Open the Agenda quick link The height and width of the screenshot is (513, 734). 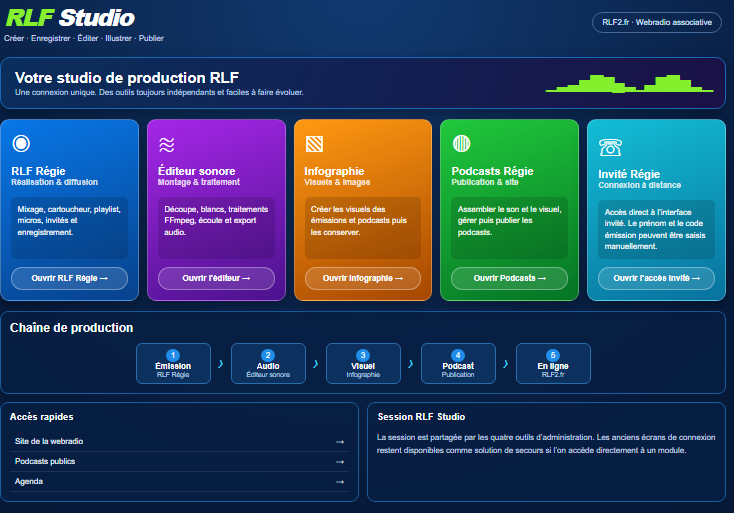pyautogui.click(x=179, y=482)
